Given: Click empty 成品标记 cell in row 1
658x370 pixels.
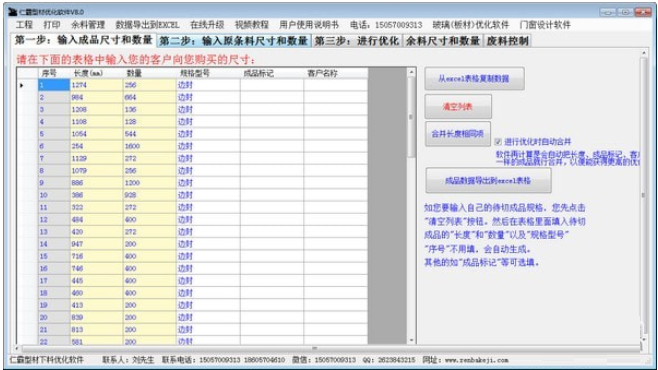Looking at the screenshot, I should 272,85.
